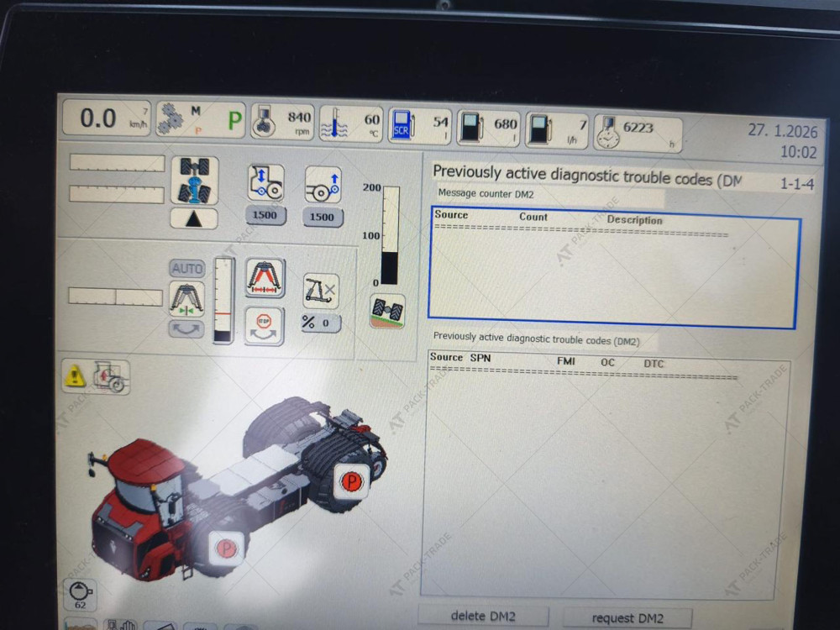Screen dimensions: 840x630
Task: Toggle the rear wheel parking brake indicator
Action: pos(350,481)
